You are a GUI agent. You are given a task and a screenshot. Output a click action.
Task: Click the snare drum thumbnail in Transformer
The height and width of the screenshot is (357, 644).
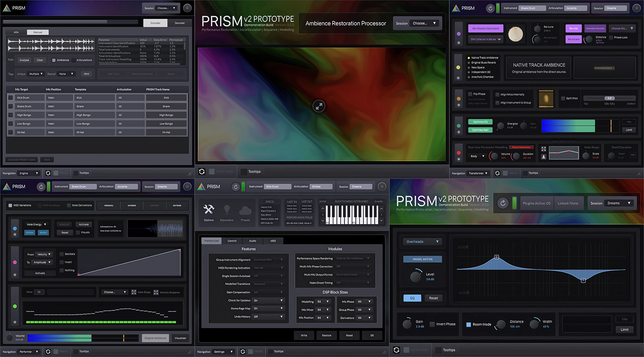[x=515, y=34]
